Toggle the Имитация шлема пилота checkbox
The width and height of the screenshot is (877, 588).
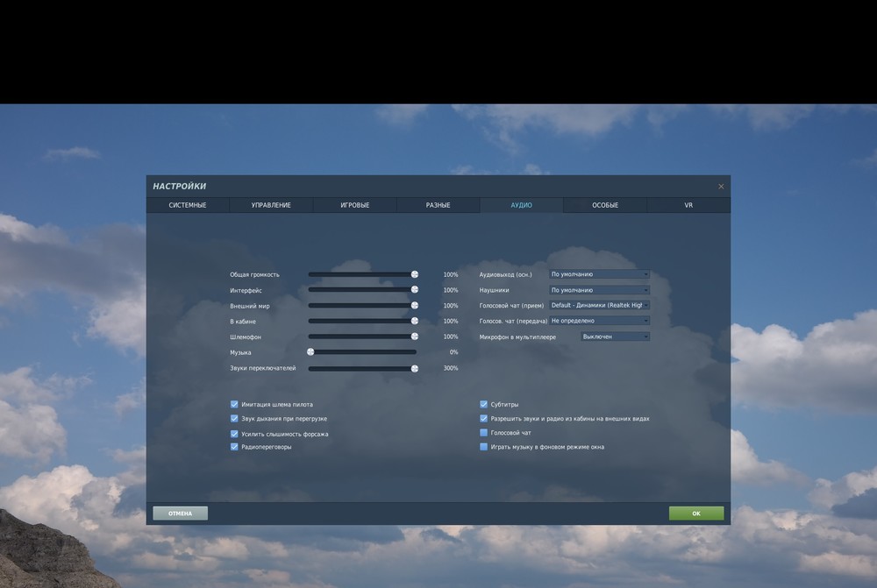234,404
